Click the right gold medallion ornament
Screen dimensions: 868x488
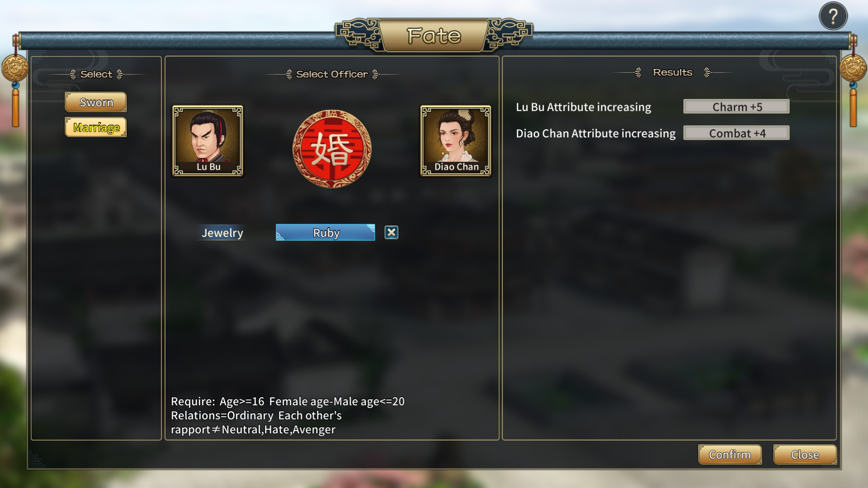[x=853, y=69]
